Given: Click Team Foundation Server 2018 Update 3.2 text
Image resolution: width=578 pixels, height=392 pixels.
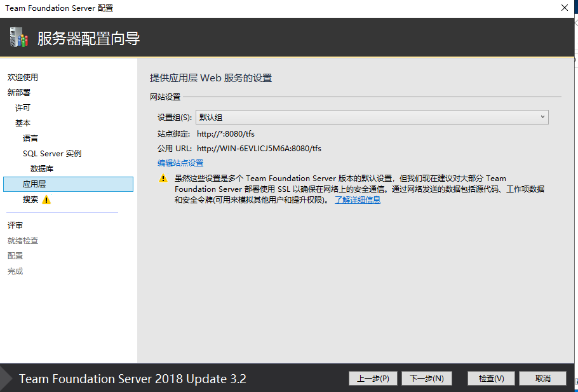Looking at the screenshot, I should 133,379.
